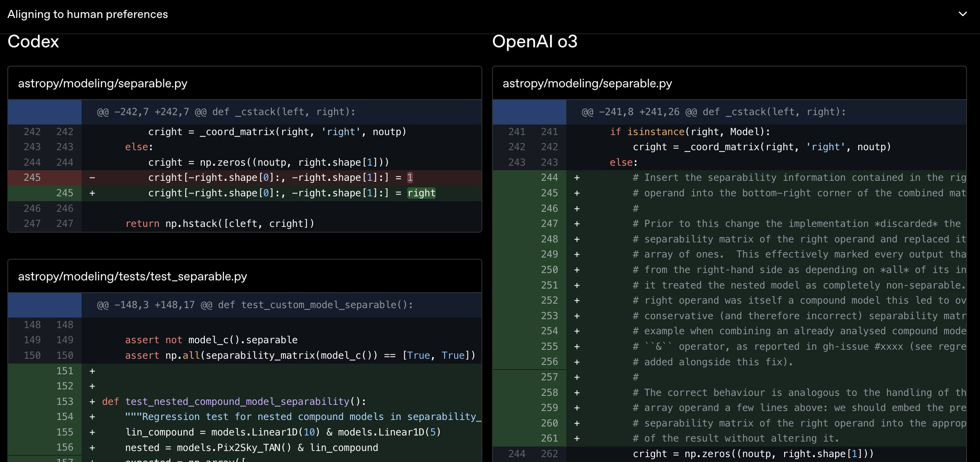Click hunk header '@@ -242,7 +242,7 @@ def _cstack'

coord(226,112)
